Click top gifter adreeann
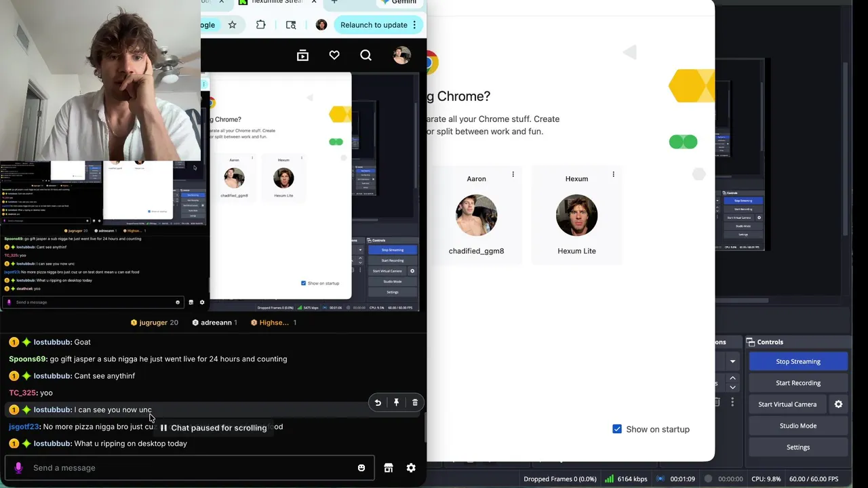The image size is (868, 488). (214, 323)
